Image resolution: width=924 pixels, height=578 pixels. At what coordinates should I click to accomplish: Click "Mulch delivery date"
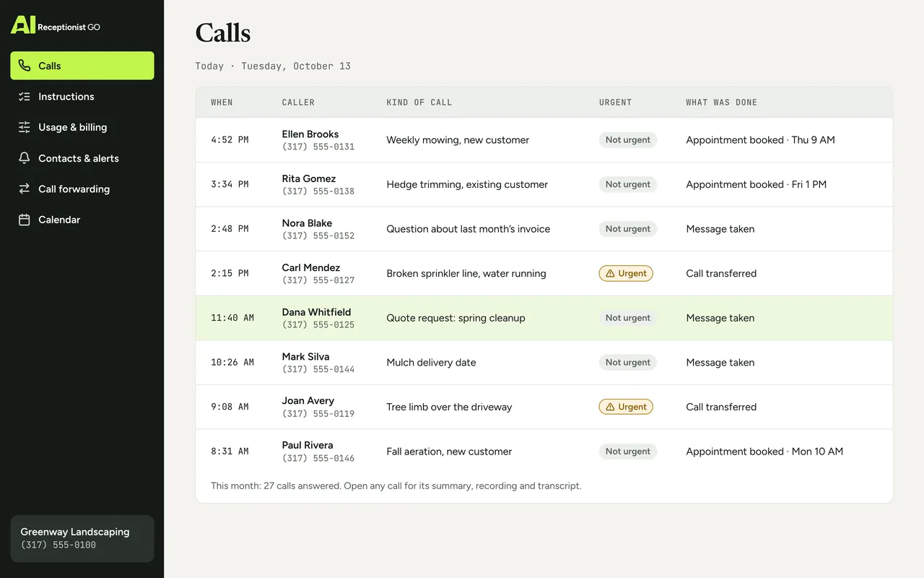431,363
